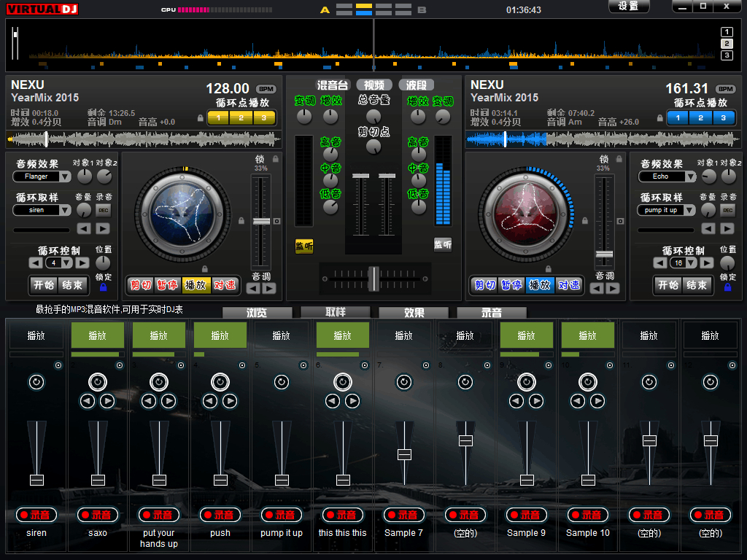Click the crossfader handle
Viewport: 747px width, 560px height.
click(374, 279)
